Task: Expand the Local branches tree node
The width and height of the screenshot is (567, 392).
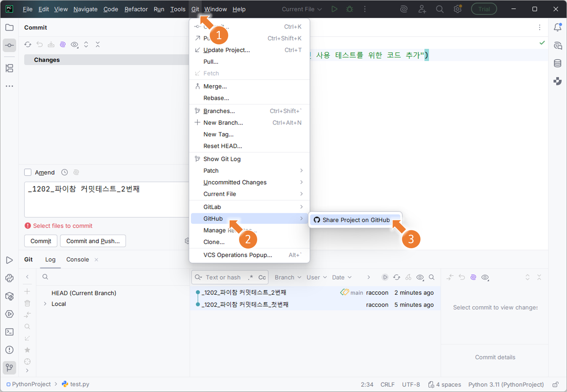Action: [45, 304]
